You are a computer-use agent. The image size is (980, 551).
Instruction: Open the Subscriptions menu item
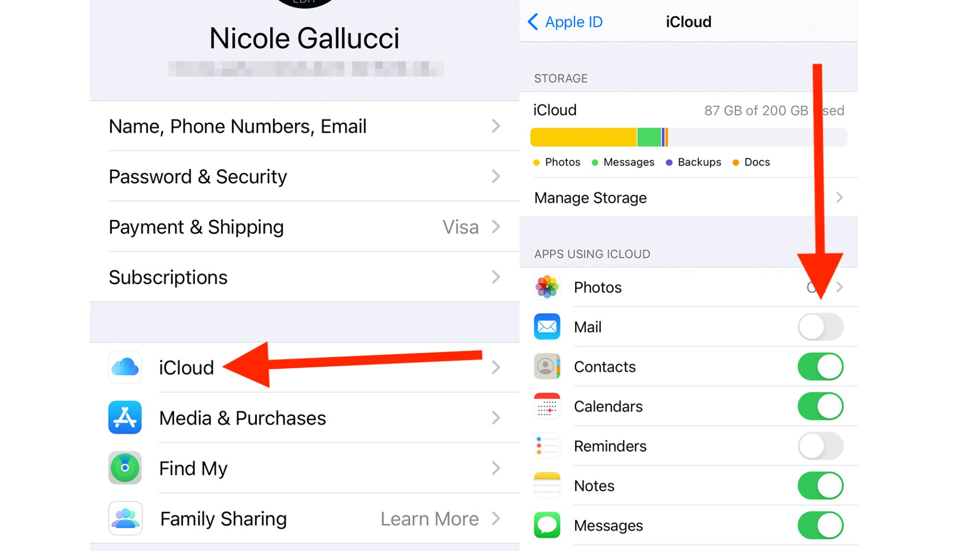(x=304, y=277)
